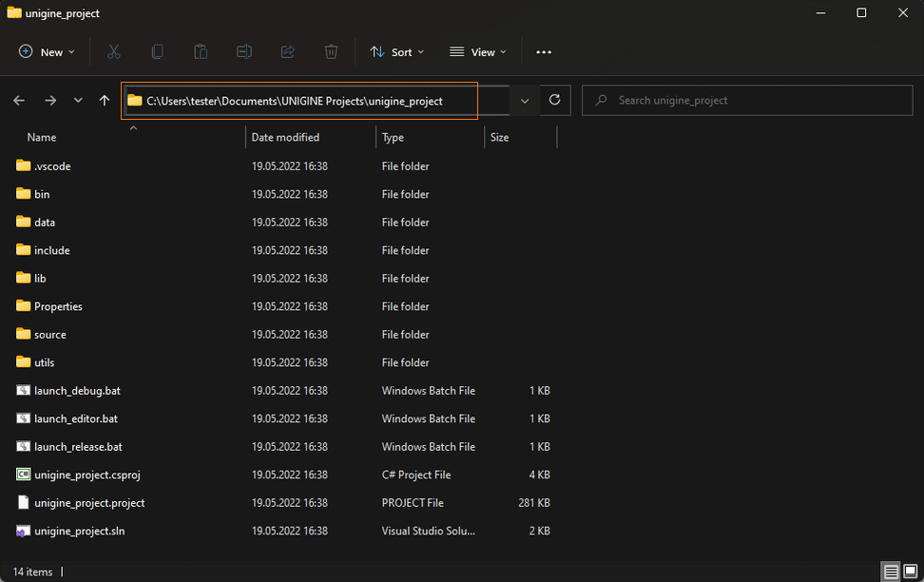
Task: Sort files by Name column header
Action: click(42, 138)
